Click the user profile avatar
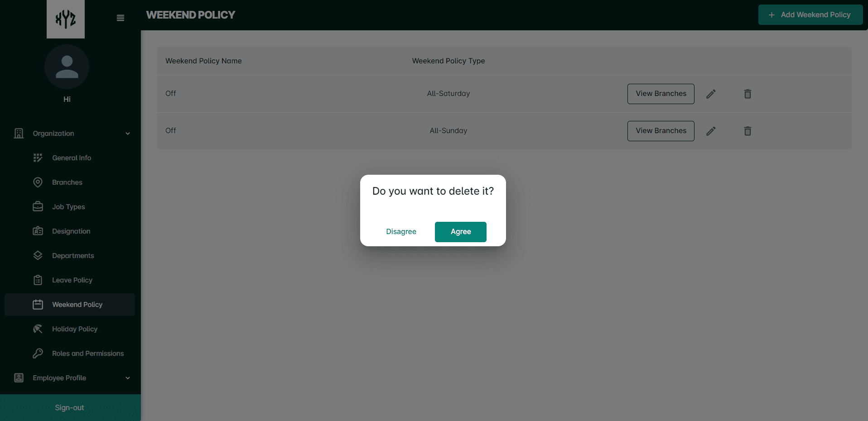The width and height of the screenshot is (868, 421). [67, 67]
